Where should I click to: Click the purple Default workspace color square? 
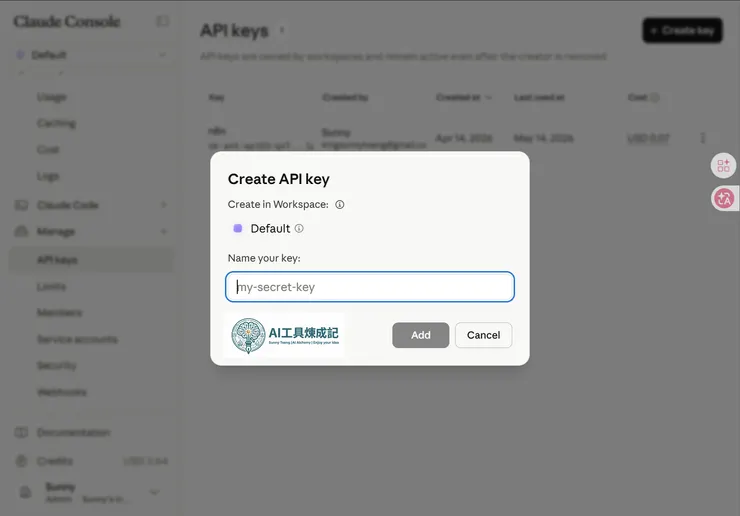pos(238,228)
